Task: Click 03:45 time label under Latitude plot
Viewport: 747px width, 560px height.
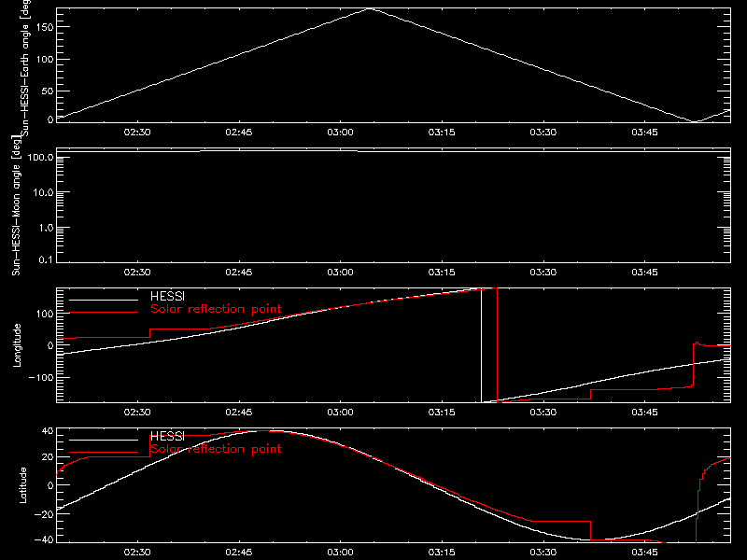Action: (644, 553)
